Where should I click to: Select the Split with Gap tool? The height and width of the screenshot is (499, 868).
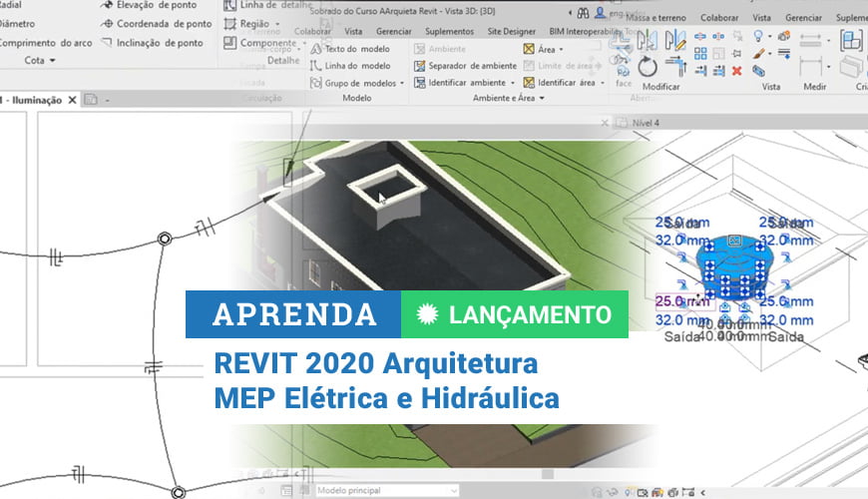click(718, 37)
